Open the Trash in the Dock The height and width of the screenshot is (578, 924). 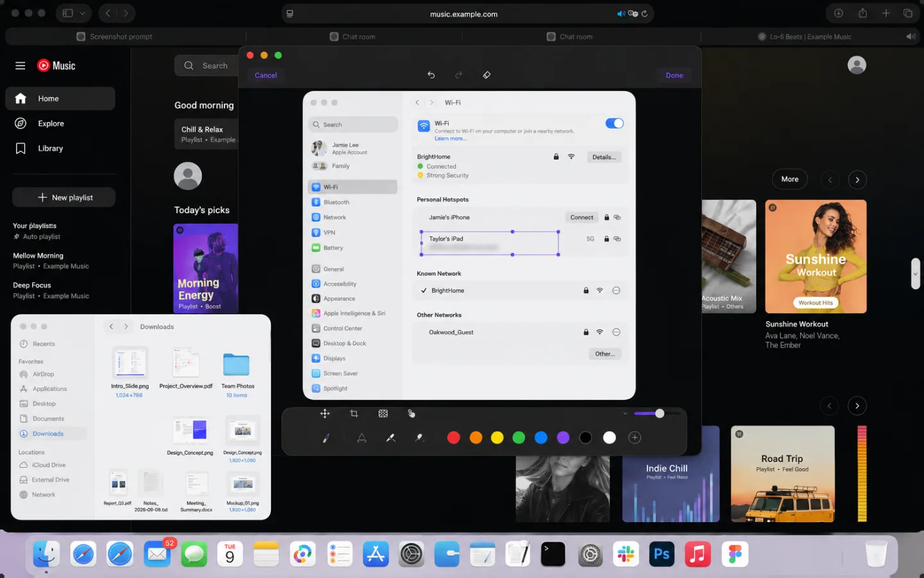tap(876, 554)
